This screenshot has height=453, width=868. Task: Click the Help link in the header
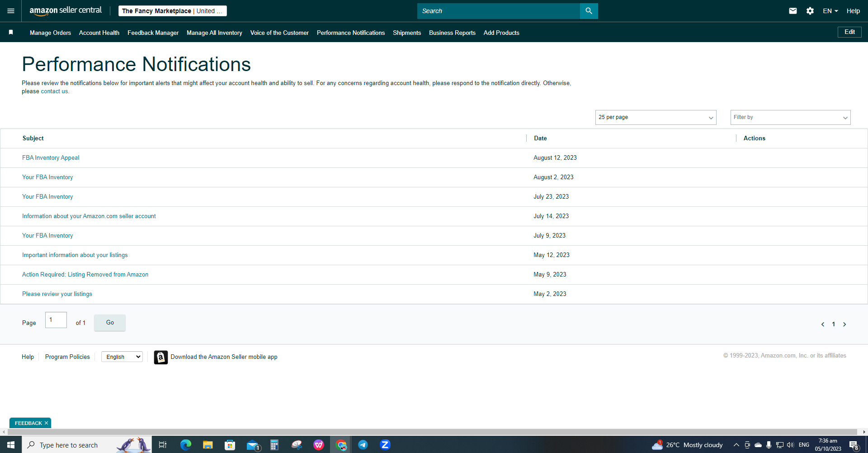point(853,11)
